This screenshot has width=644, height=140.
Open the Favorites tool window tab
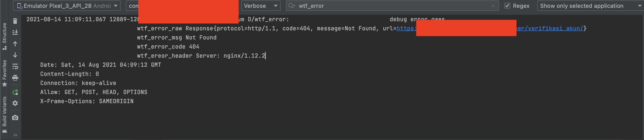tap(4, 73)
